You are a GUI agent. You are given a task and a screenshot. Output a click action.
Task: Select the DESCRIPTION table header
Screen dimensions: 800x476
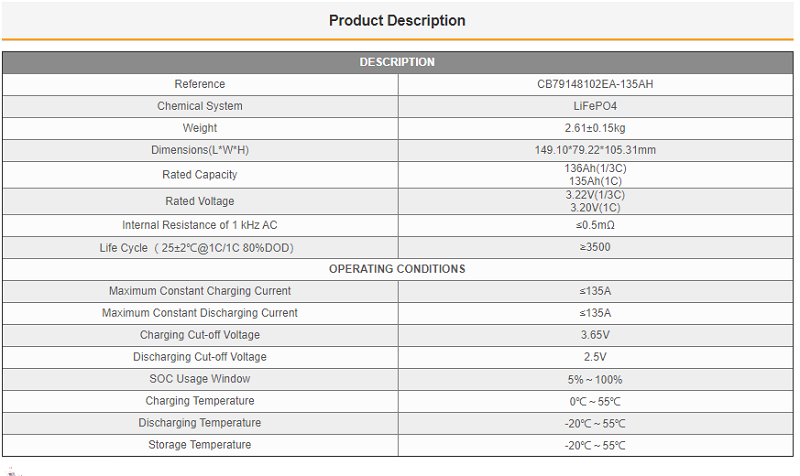pos(397,62)
